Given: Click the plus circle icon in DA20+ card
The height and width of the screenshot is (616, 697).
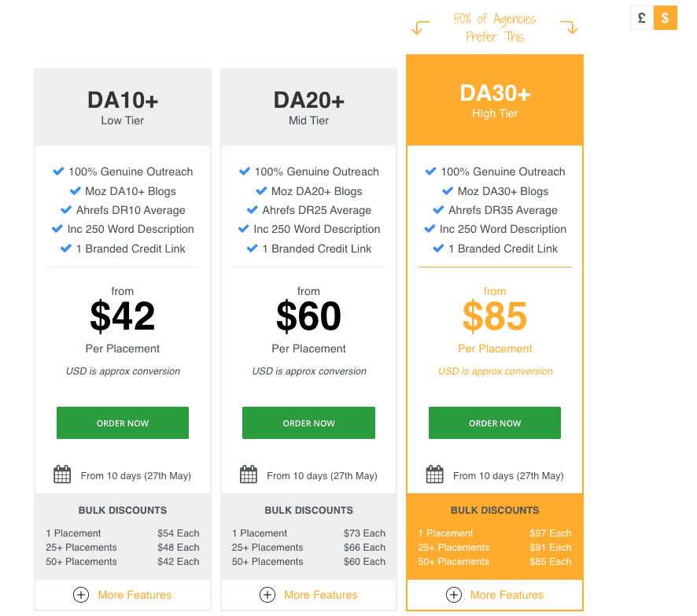Looking at the screenshot, I should [267, 595].
